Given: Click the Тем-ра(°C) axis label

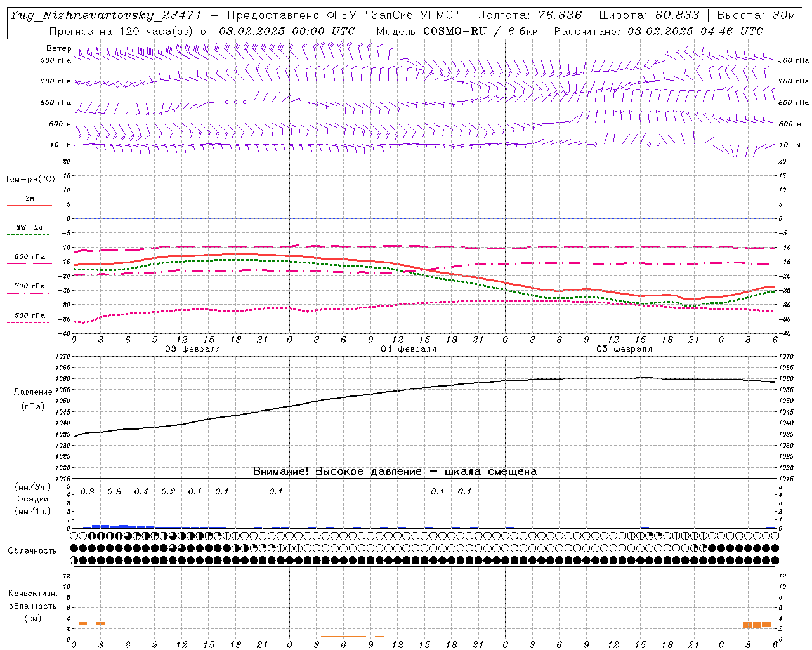Looking at the screenshot, I should [30, 180].
